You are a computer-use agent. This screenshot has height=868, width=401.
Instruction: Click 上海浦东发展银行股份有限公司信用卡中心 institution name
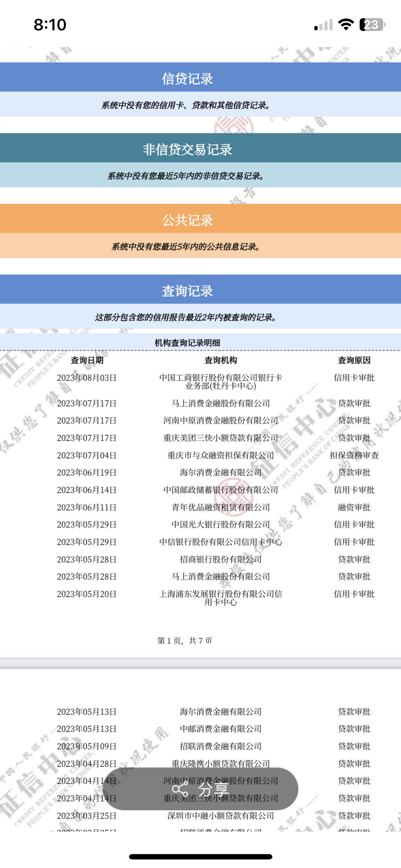(221, 598)
